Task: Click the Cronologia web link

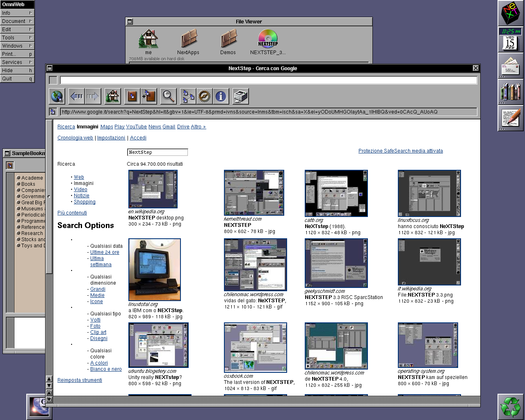Action: click(x=75, y=138)
